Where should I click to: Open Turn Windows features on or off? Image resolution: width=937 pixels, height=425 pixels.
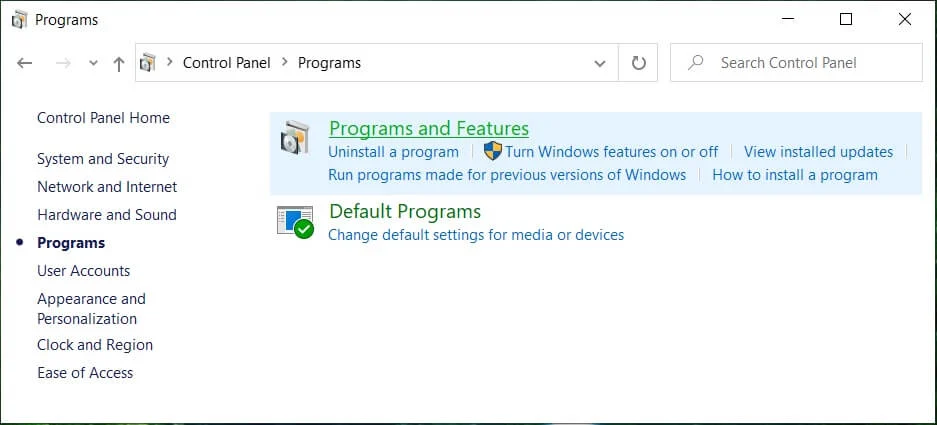[611, 152]
